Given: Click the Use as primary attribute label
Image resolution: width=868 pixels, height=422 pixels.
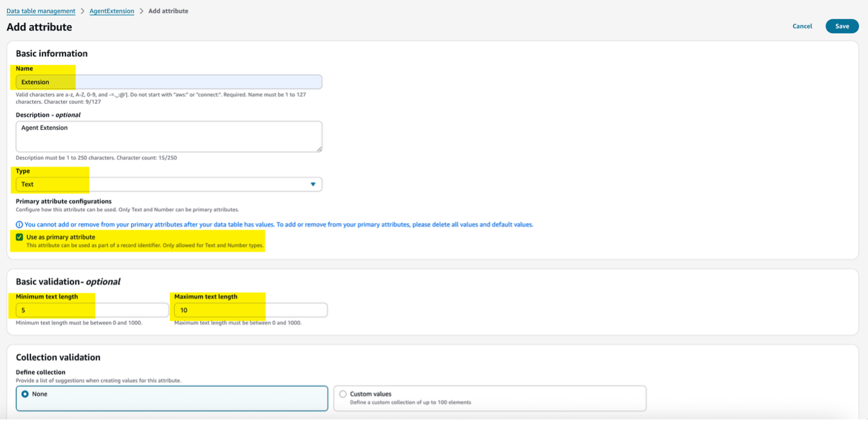Looking at the screenshot, I should click(61, 237).
